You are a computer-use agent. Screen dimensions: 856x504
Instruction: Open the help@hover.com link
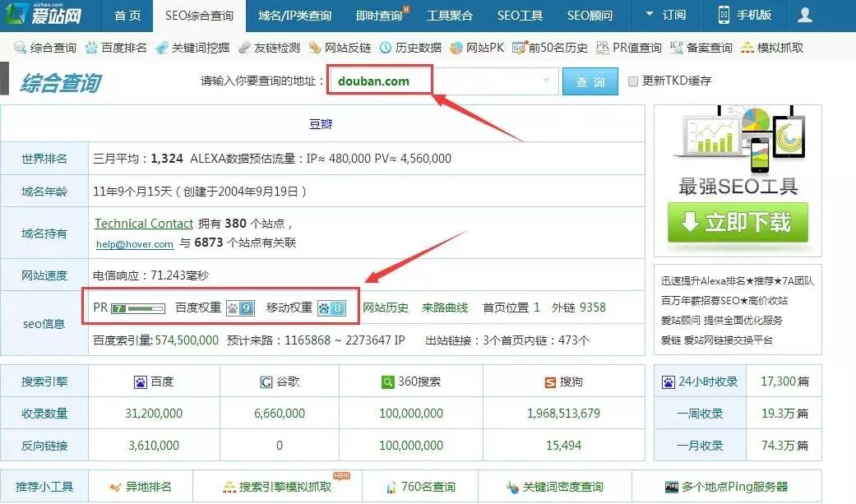[x=134, y=244]
